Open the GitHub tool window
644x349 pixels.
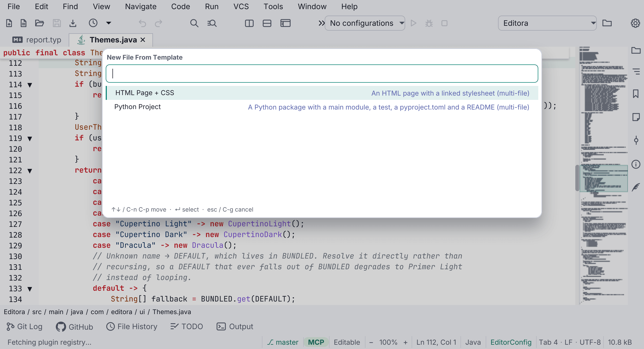point(74,326)
